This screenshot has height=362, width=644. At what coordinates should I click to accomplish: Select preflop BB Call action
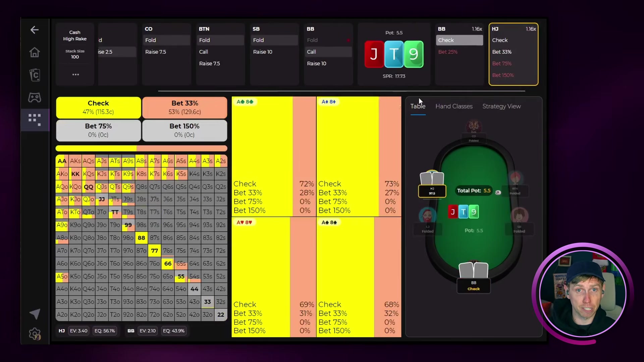pyautogui.click(x=328, y=52)
